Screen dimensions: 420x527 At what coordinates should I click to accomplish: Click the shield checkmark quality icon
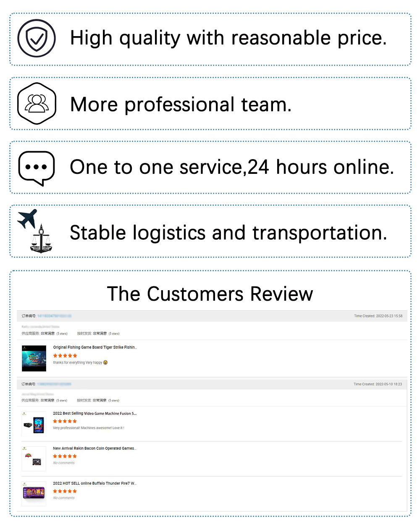[x=37, y=39]
